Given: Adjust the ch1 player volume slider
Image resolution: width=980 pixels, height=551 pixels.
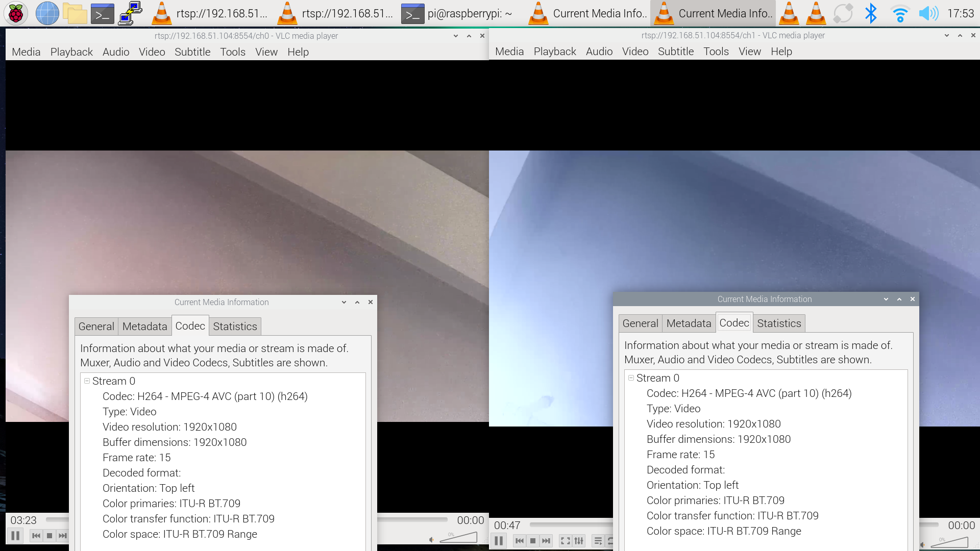Looking at the screenshot, I should click(949, 542).
